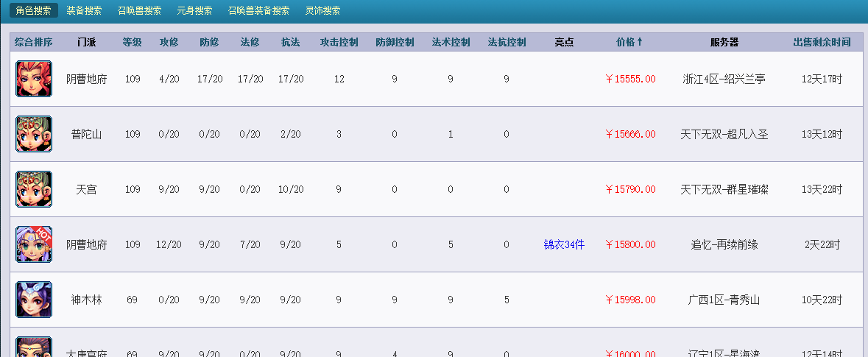Open the 元身搜索 tab
The height and width of the screenshot is (357, 868).
(x=194, y=10)
